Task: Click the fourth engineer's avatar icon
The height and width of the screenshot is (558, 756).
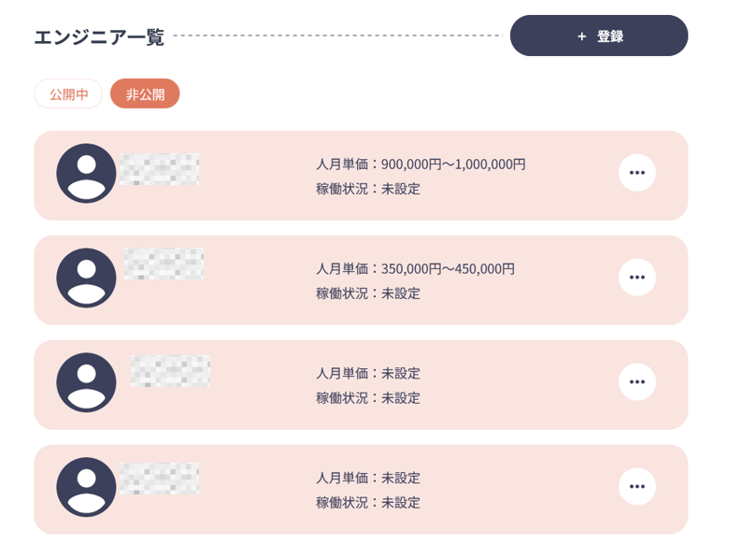Action: (86, 487)
